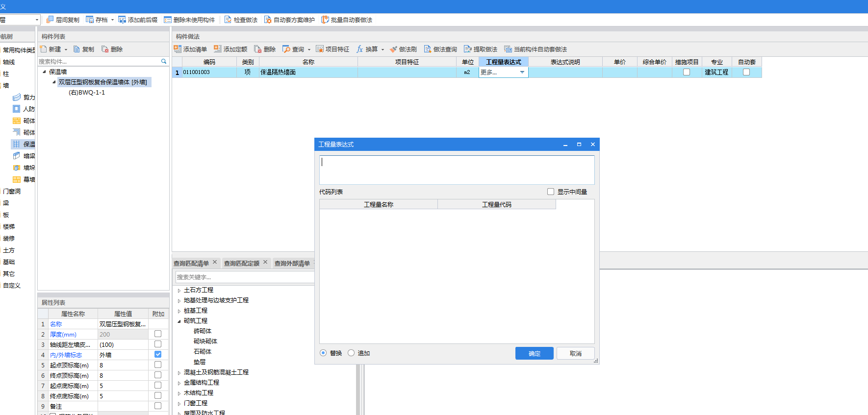Click the 批量自动套做法 icon
Viewport: 868px width, 415px height.
[325, 20]
